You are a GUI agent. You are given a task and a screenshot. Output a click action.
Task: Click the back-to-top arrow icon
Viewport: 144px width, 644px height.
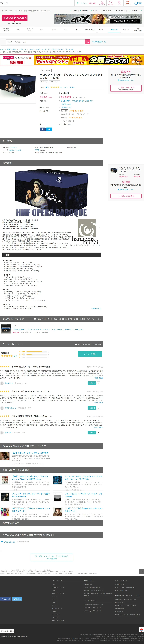point(141,572)
